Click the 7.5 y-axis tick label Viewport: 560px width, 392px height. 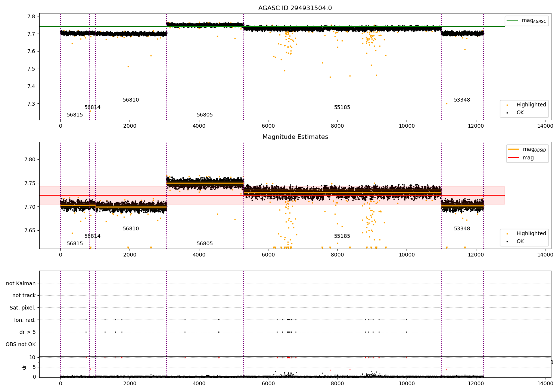31,69
